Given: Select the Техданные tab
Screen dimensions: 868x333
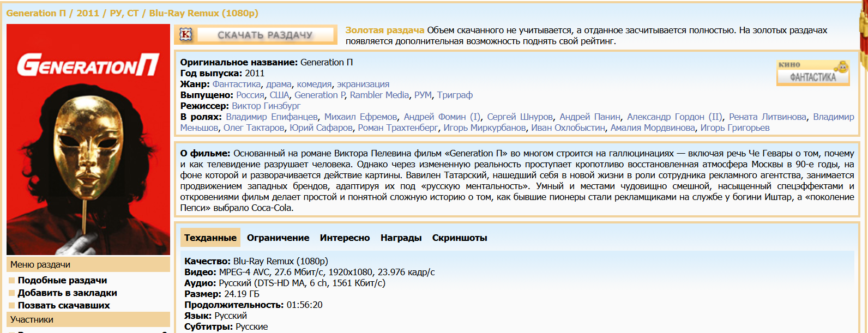Looking at the screenshot, I should [x=210, y=238].
